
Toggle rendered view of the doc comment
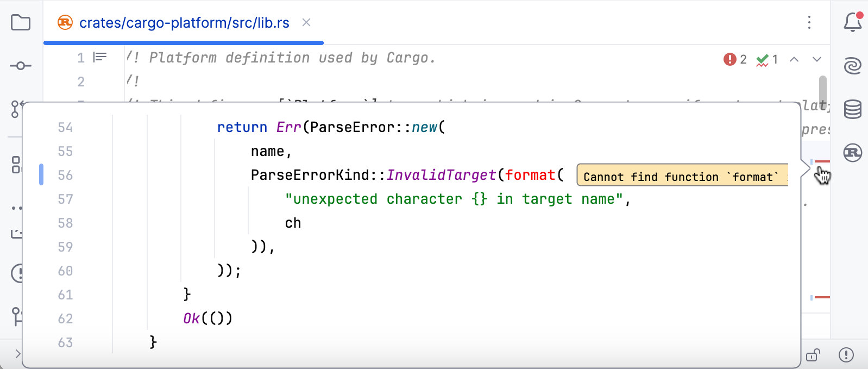(x=99, y=57)
